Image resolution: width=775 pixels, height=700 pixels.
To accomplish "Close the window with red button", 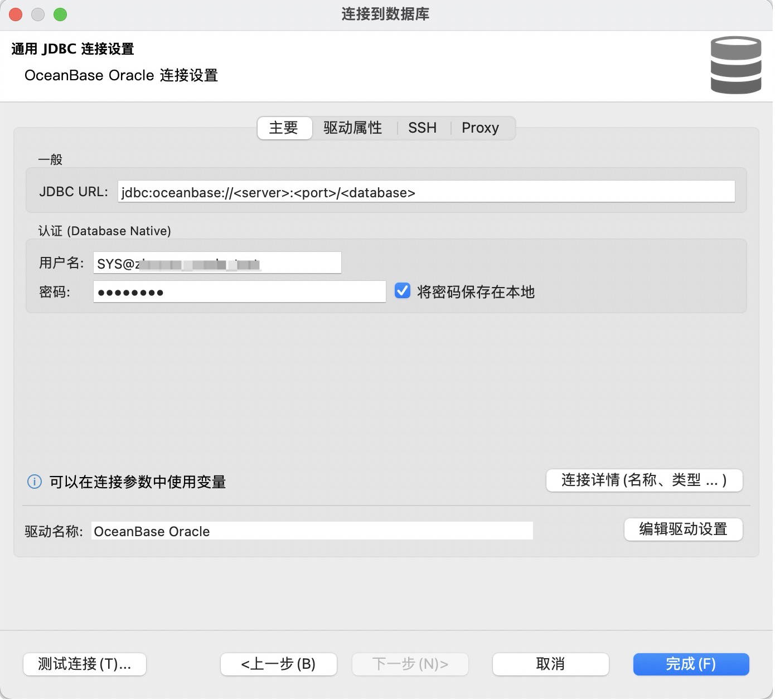I will 16,14.
